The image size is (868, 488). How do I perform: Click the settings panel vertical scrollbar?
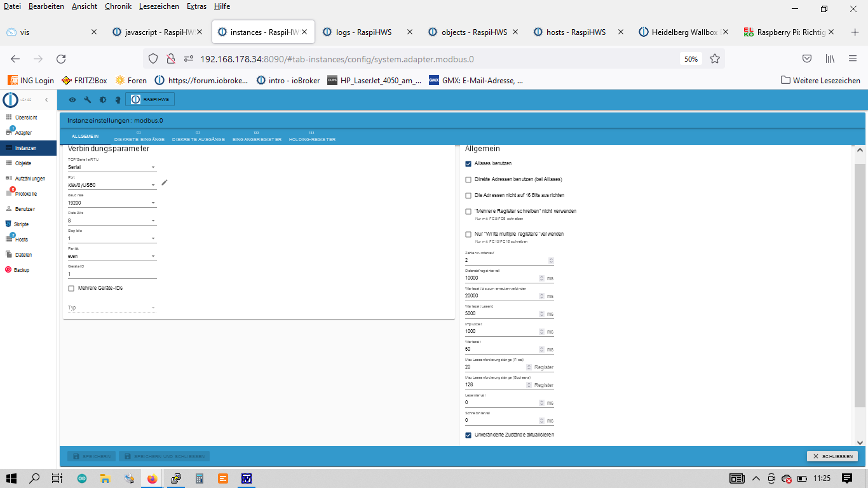[860, 286]
